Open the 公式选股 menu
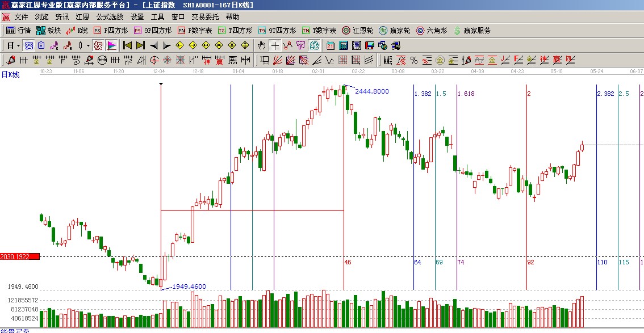644x333 pixels. coord(110,17)
